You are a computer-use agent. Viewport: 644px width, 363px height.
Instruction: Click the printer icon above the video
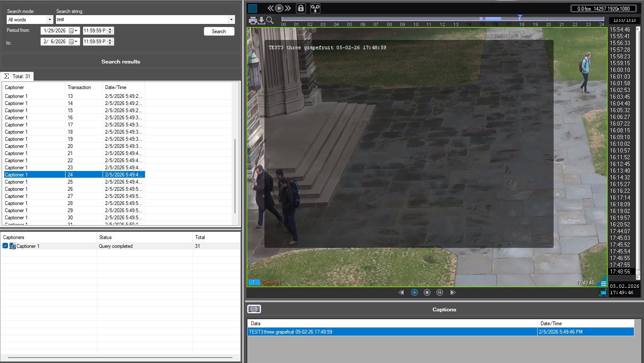click(x=253, y=20)
